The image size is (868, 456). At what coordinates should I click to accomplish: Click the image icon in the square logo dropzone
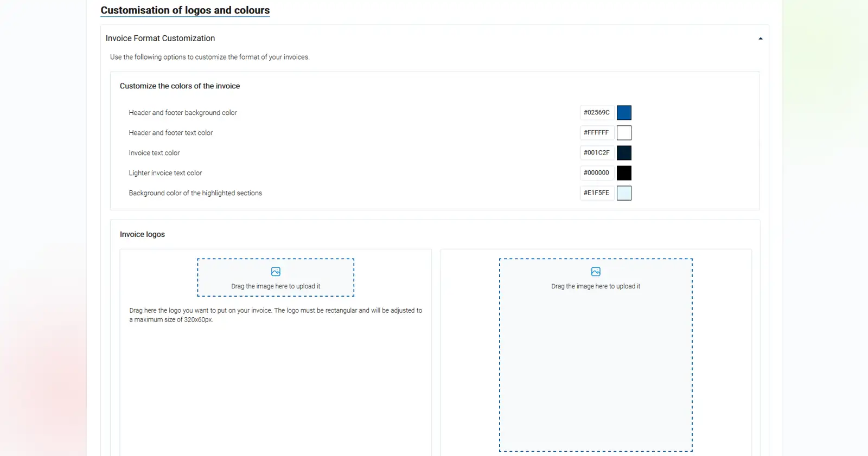[x=596, y=272]
